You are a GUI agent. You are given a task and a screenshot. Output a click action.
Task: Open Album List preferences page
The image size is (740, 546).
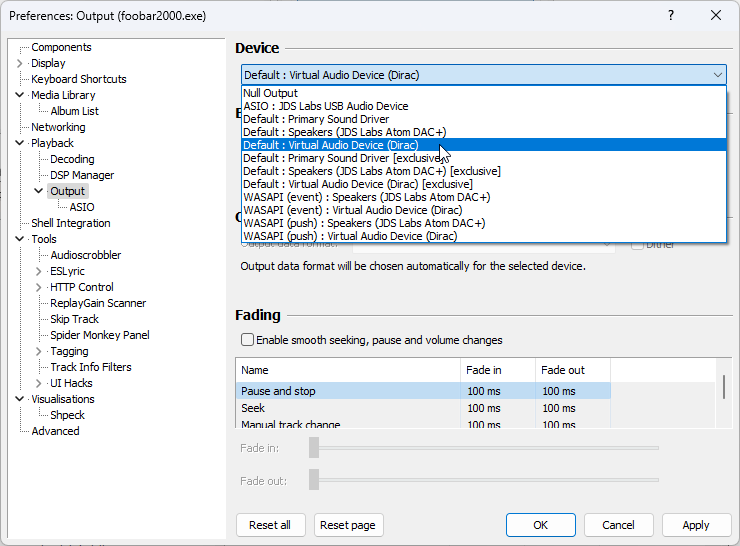(x=75, y=111)
